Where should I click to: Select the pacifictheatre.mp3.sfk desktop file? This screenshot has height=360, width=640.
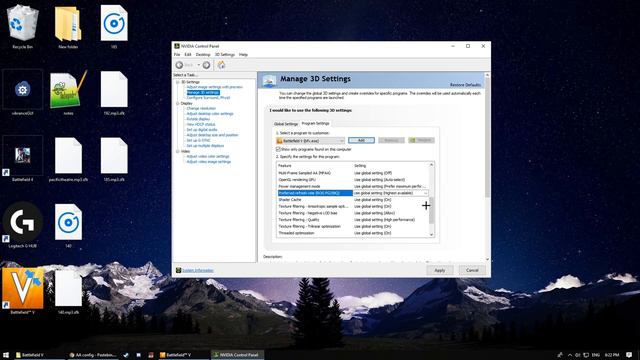pyautogui.click(x=68, y=159)
